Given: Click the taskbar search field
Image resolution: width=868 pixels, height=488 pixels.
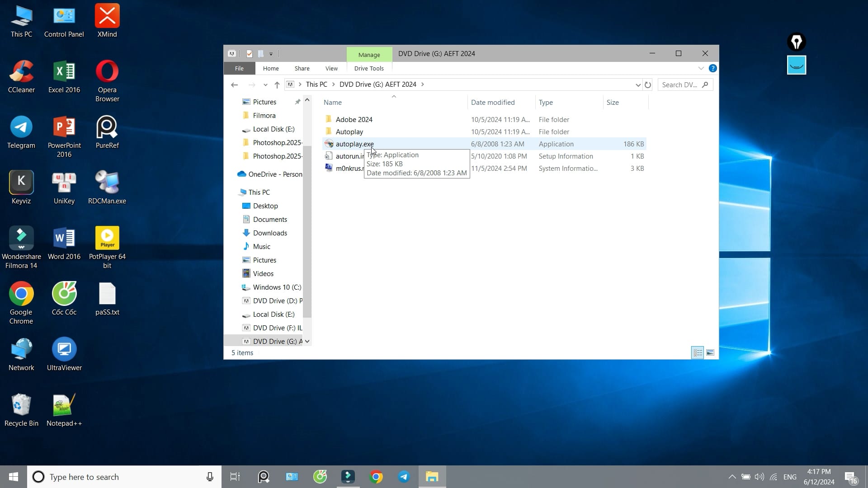Looking at the screenshot, I should pos(124,477).
